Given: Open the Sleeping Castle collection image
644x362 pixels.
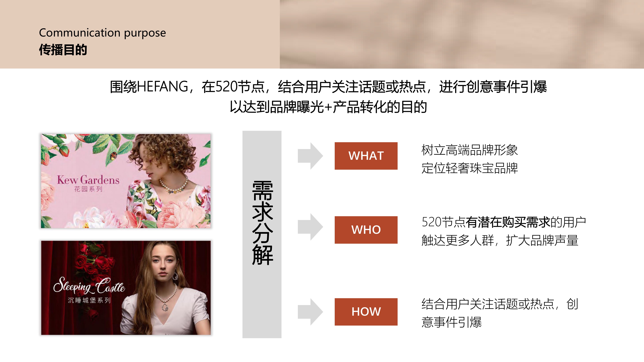Looking at the screenshot, I should [x=126, y=288].
